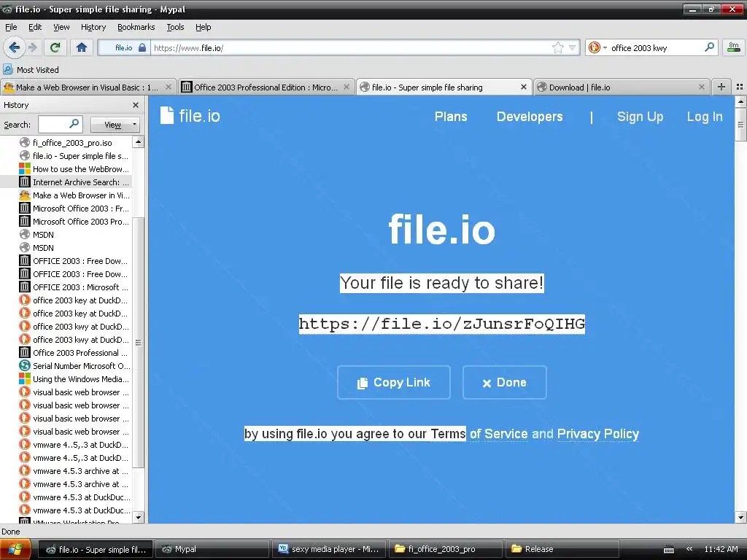Open the History menu
The width and height of the screenshot is (747, 560).
93,27
